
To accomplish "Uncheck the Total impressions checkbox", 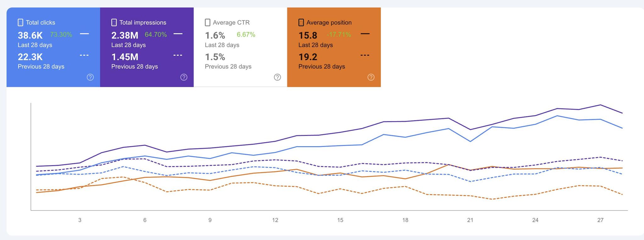I will 114,22.
